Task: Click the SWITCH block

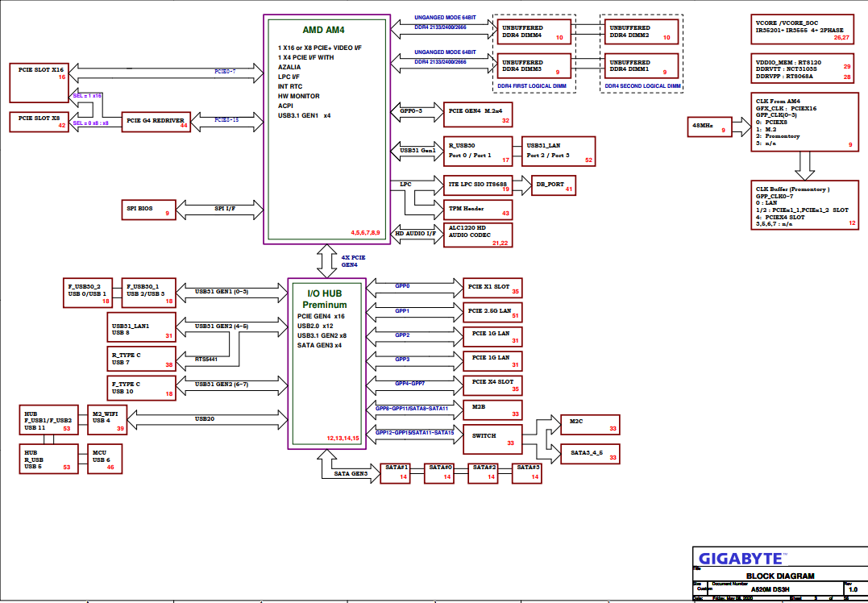Action: click(492, 439)
